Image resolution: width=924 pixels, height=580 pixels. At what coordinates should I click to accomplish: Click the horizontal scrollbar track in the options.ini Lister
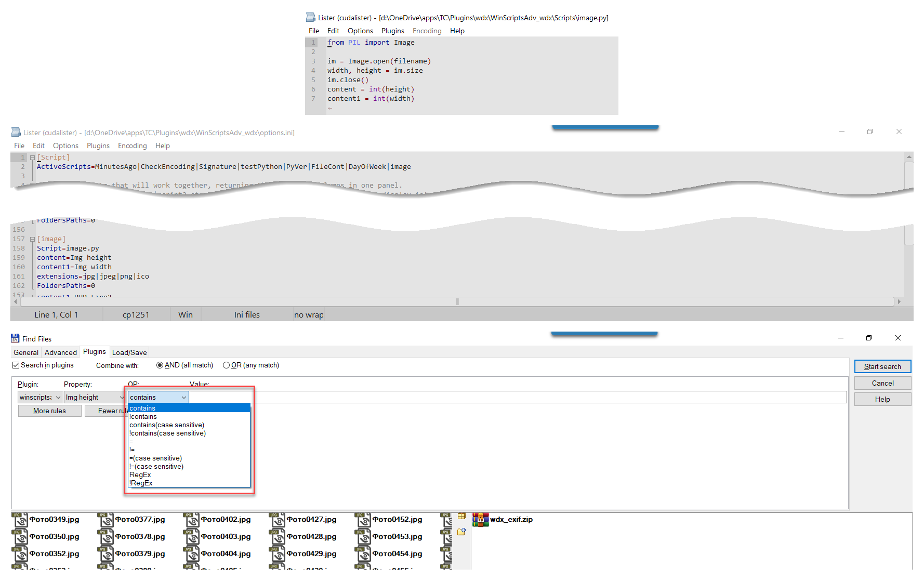click(457, 301)
